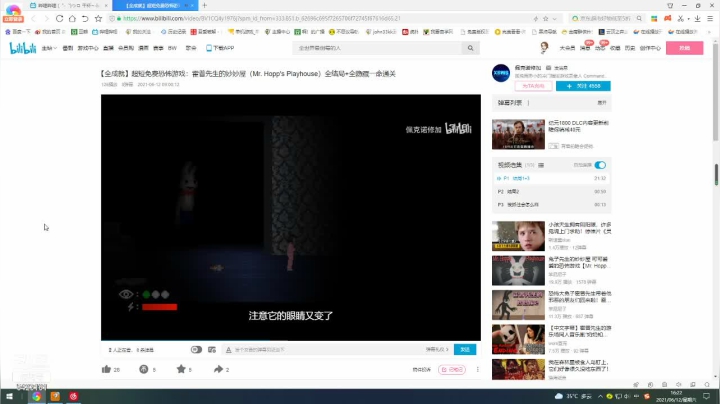Toggle auto-play next switch in playlist panel
The height and width of the screenshot is (404, 720).
(x=600, y=165)
